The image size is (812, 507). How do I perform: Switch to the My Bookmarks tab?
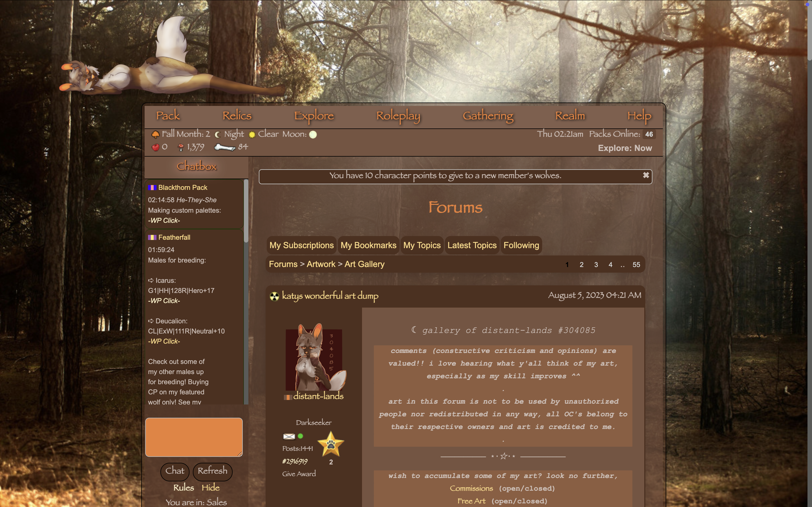[x=368, y=245]
